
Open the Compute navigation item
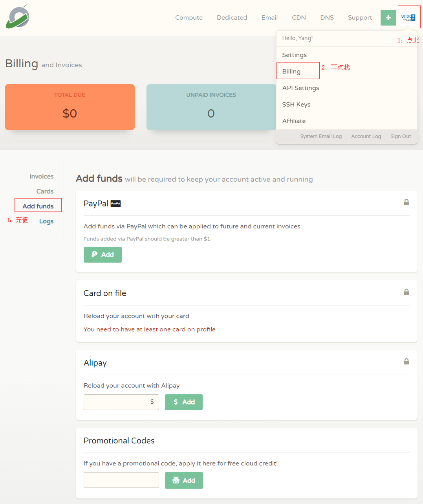(x=189, y=18)
